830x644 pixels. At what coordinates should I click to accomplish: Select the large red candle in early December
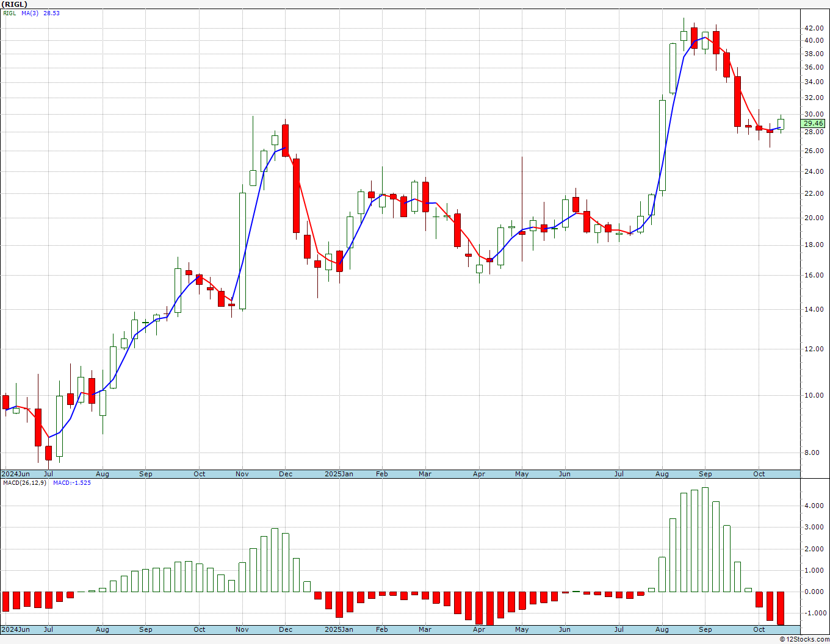296,196
